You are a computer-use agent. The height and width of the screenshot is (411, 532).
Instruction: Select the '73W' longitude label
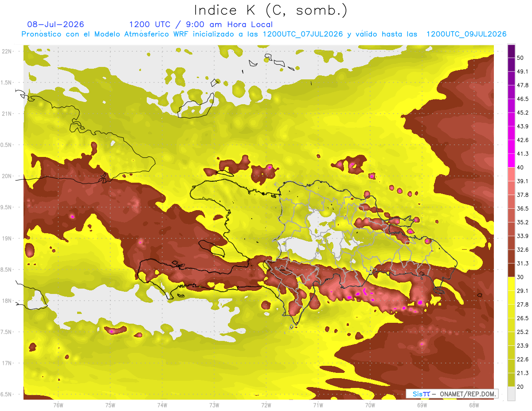(214, 405)
